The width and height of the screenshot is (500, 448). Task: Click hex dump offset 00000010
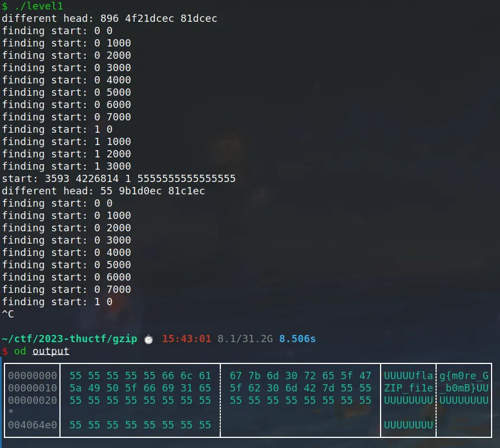[33, 388]
